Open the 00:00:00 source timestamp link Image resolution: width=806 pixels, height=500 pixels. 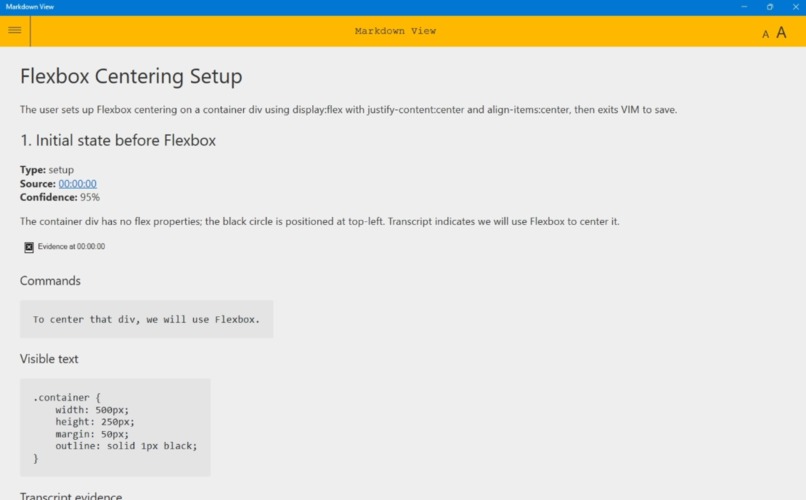(78, 183)
